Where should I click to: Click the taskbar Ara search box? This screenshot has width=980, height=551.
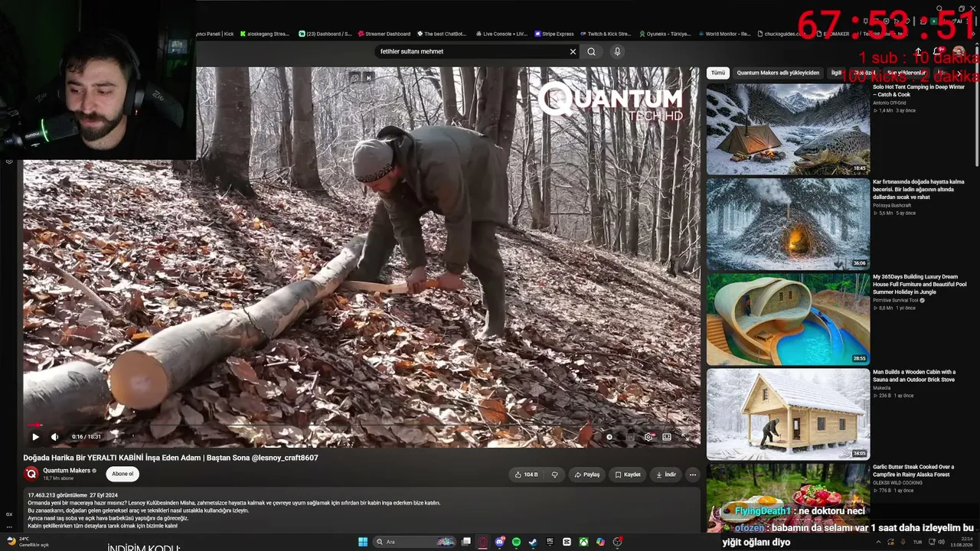413,542
